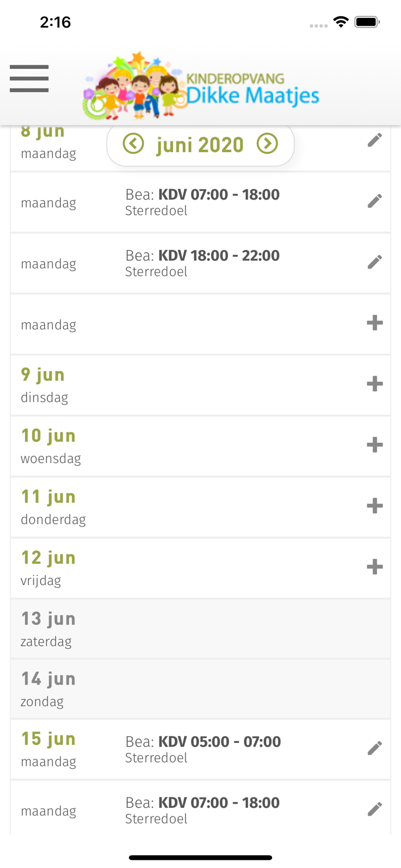The image size is (401, 868).
Task: Click the Dikke Maatjes logo
Action: pyautogui.click(x=201, y=85)
